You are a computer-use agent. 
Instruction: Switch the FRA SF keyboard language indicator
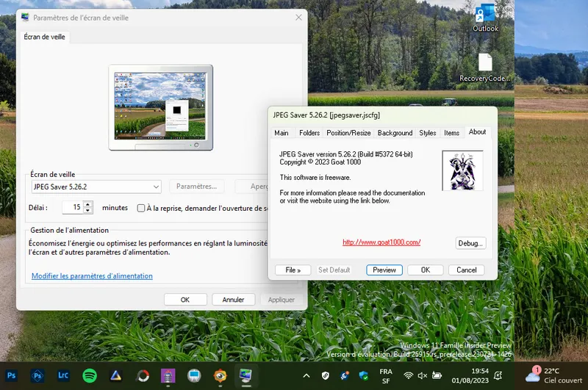pos(386,376)
